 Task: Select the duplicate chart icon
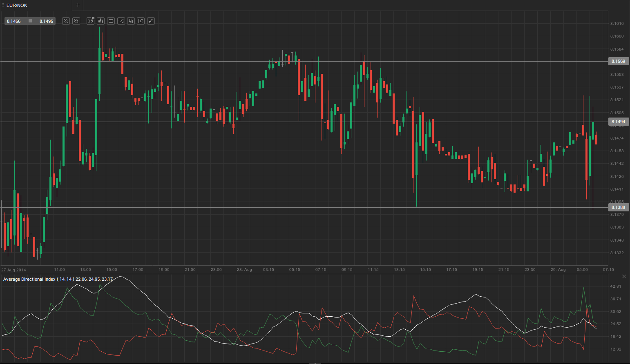131,21
